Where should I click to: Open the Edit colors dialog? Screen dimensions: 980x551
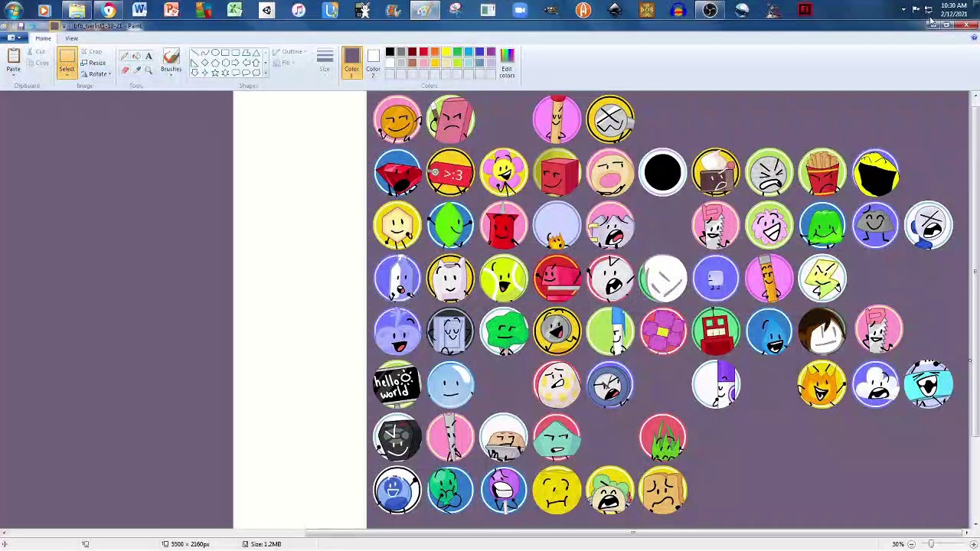[507, 63]
